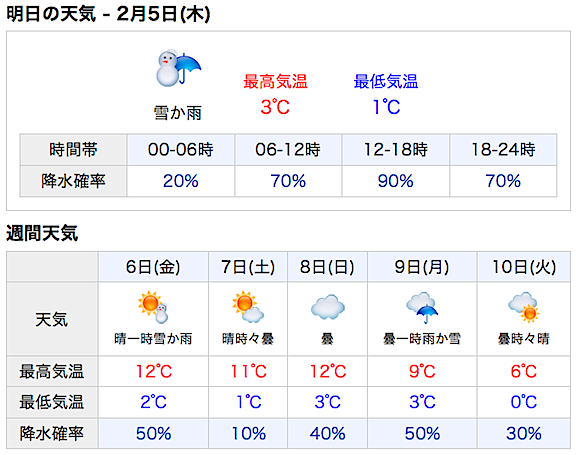Click the 90% precipitation value
Screen dimensions: 576x455
[x=396, y=181]
